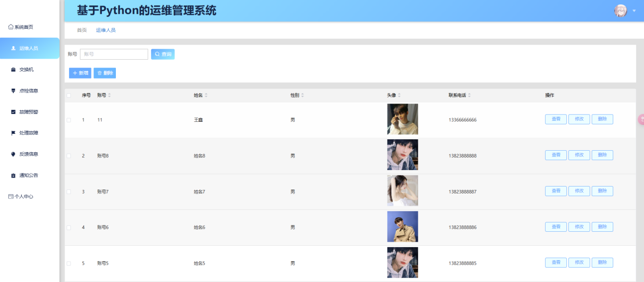This screenshot has width=644, height=282.
Task: Click 查看 for row 王鑫
Action: [x=556, y=119]
